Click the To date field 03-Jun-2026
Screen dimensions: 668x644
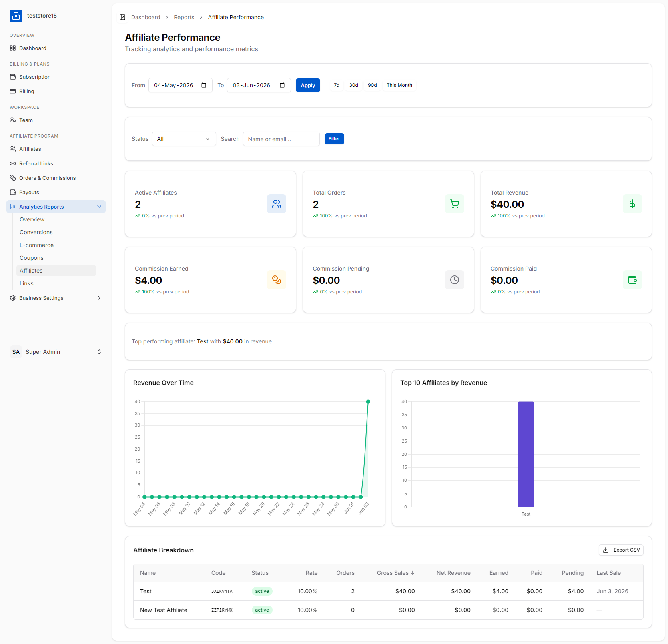click(259, 85)
